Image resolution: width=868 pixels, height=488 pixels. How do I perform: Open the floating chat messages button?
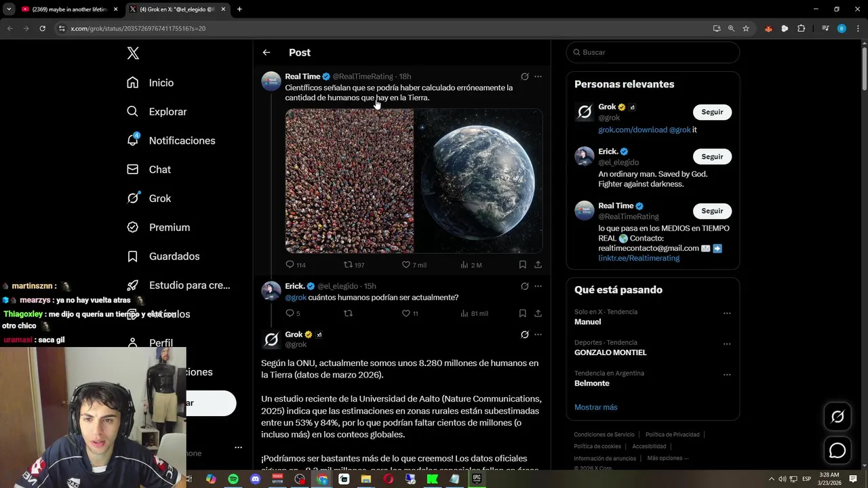click(x=837, y=450)
